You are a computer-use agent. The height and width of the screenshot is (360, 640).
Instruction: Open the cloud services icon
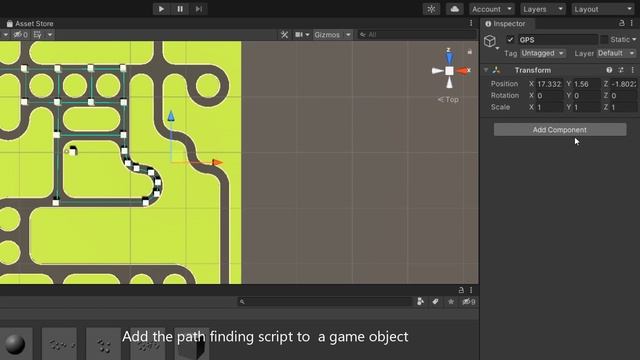(x=455, y=9)
